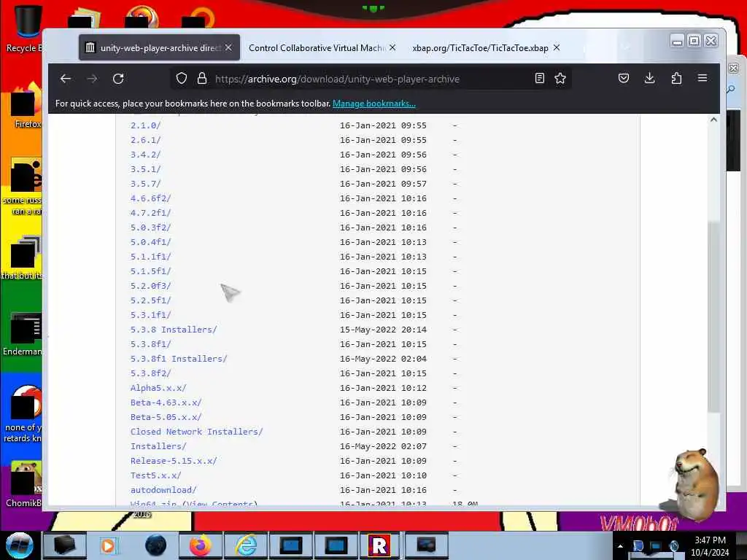Screen dimensions: 747x560
Task: Switch to xbap.org TicTacToe tab
Action: click(x=480, y=47)
